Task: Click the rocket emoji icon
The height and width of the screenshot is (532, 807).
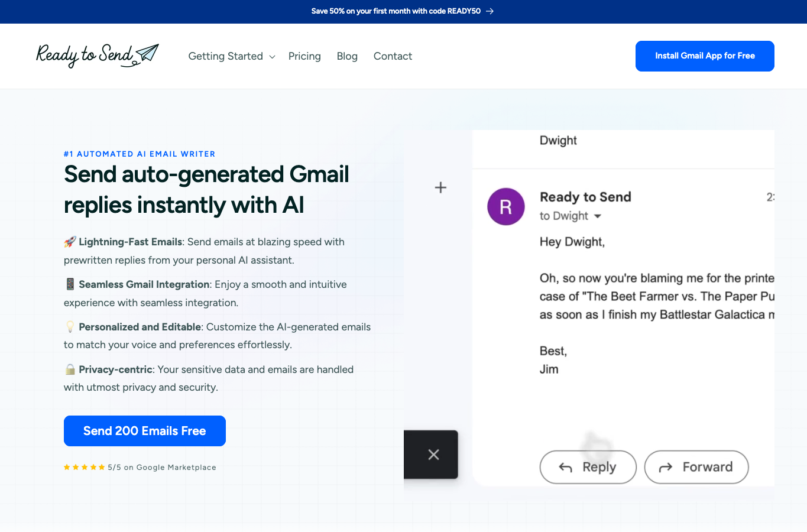Action: pyautogui.click(x=70, y=242)
